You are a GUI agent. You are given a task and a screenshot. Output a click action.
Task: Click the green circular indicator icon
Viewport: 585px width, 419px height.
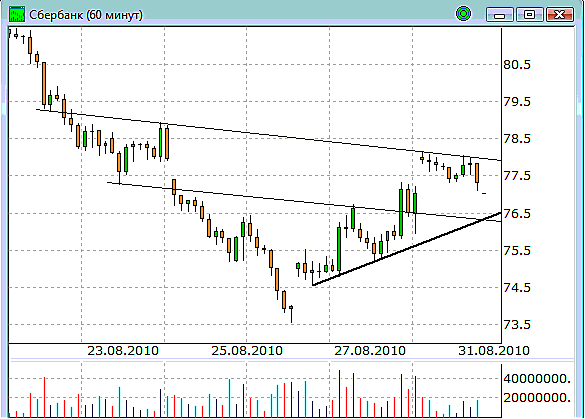(x=463, y=14)
